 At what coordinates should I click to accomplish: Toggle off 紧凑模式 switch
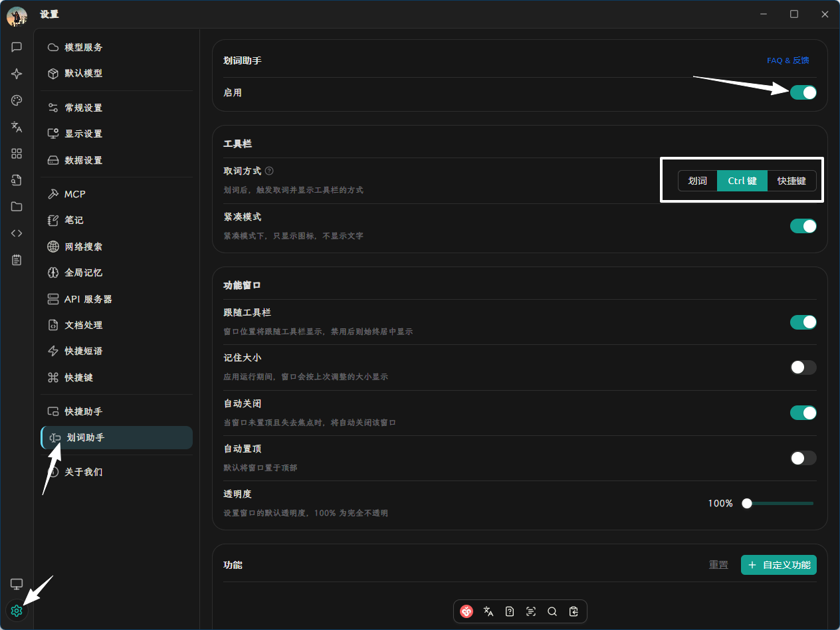point(803,226)
